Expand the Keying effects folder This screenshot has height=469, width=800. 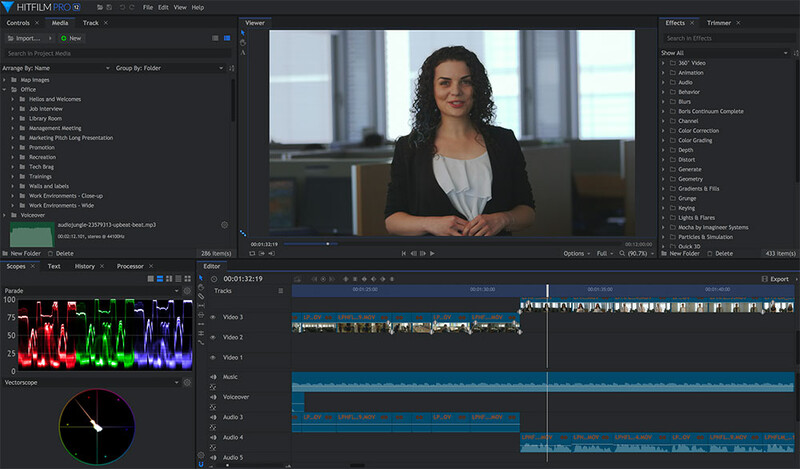click(x=663, y=208)
